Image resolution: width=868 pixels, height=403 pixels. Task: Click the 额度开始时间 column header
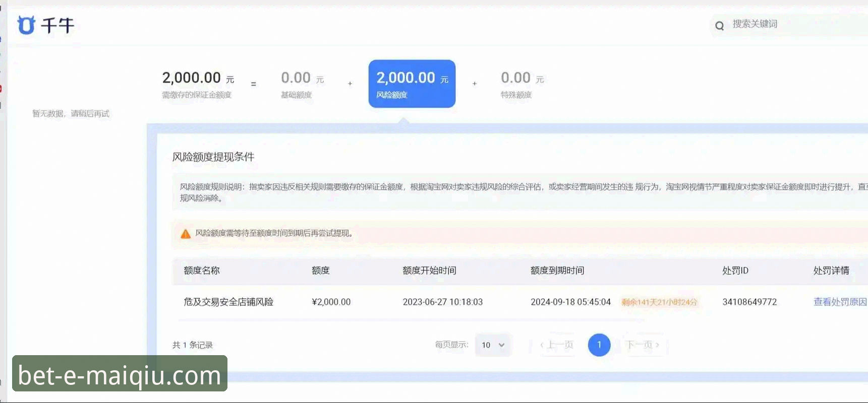tap(429, 271)
